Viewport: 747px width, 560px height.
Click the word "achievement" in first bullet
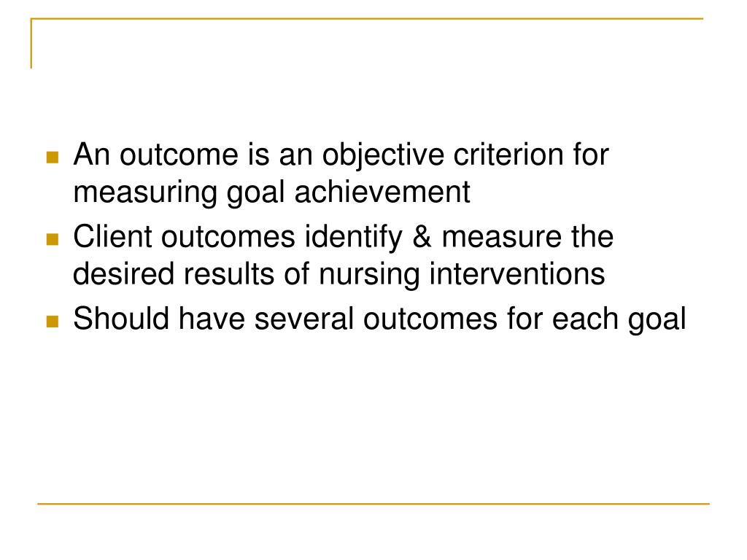pyautogui.click(x=382, y=192)
